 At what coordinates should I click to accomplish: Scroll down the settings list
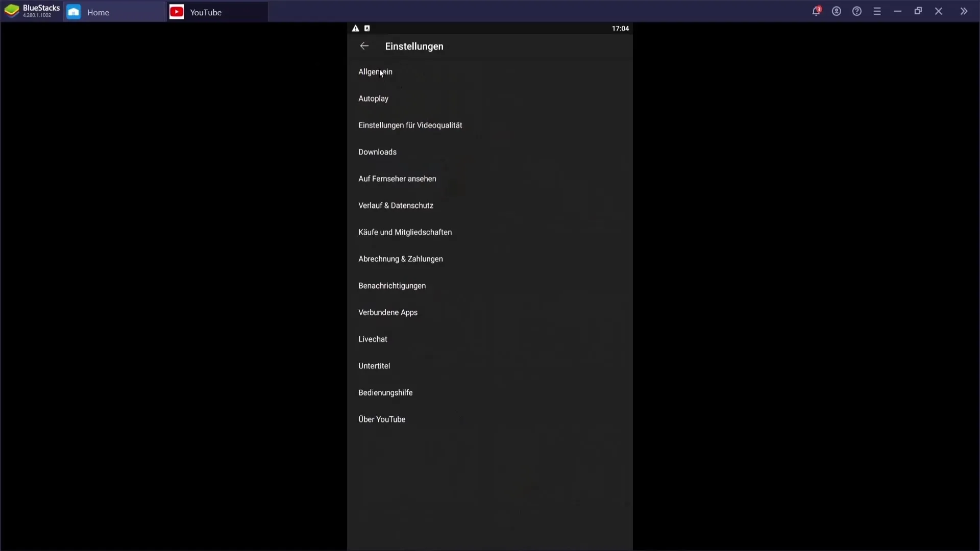[490, 269]
